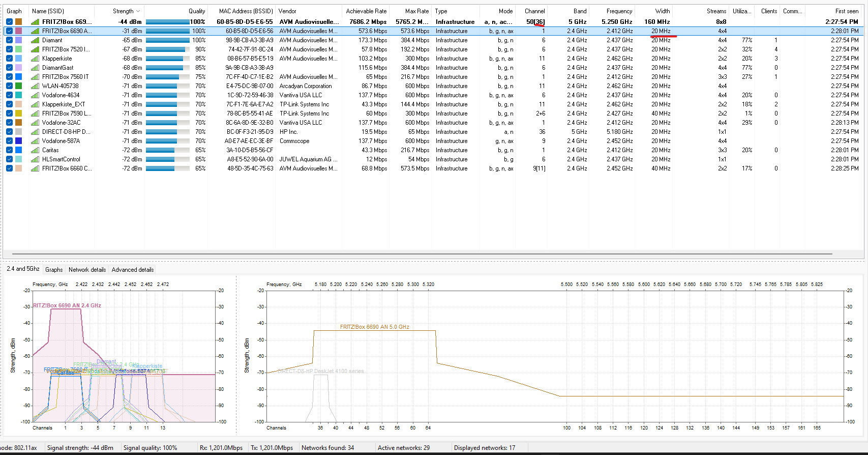868x455 pixels.
Task: Sort by the Name (SSID) column header
Action: tap(48, 11)
